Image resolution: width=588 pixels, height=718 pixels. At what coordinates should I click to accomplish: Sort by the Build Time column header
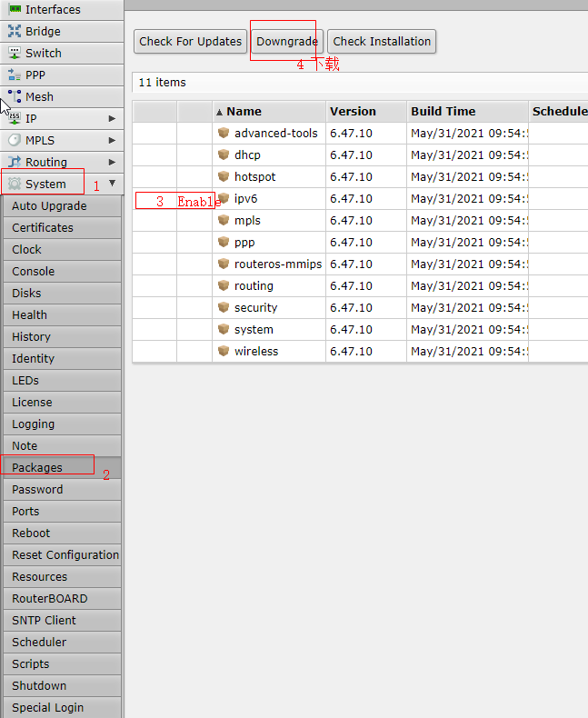pyautogui.click(x=443, y=111)
